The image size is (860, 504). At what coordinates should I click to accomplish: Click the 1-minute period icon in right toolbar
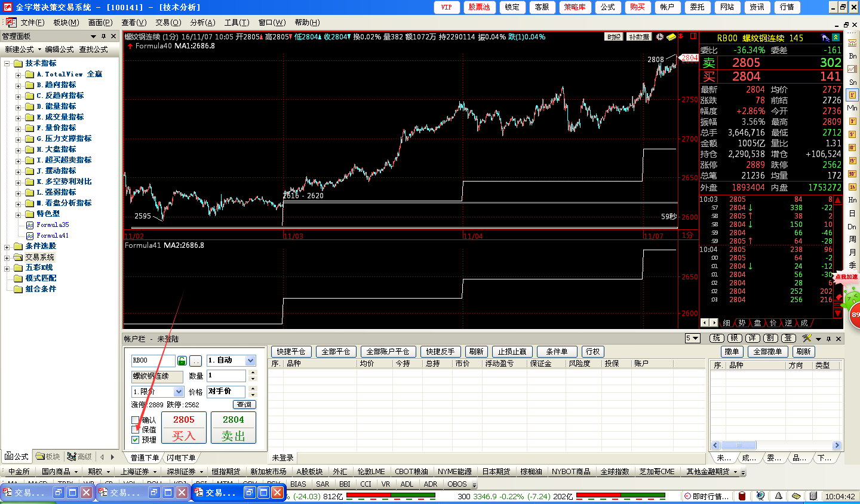tap(852, 95)
